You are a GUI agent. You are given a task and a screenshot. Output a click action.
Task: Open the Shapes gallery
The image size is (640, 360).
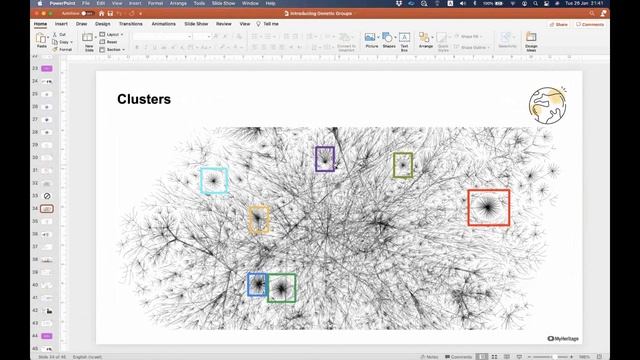[388, 41]
